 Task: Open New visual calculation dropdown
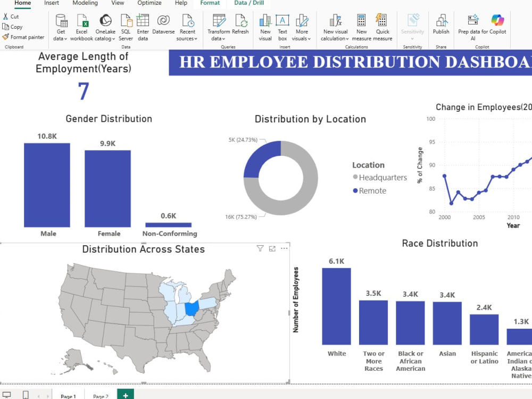point(335,28)
